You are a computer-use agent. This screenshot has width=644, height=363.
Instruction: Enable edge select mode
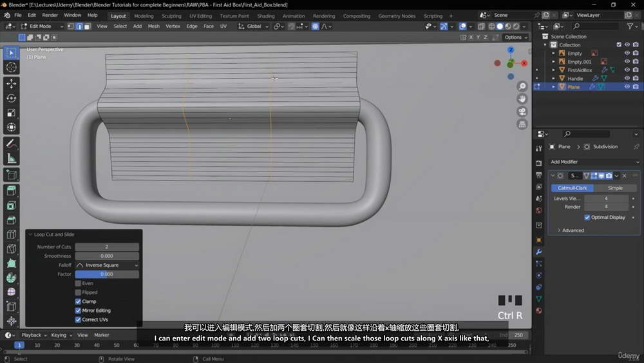tap(79, 26)
